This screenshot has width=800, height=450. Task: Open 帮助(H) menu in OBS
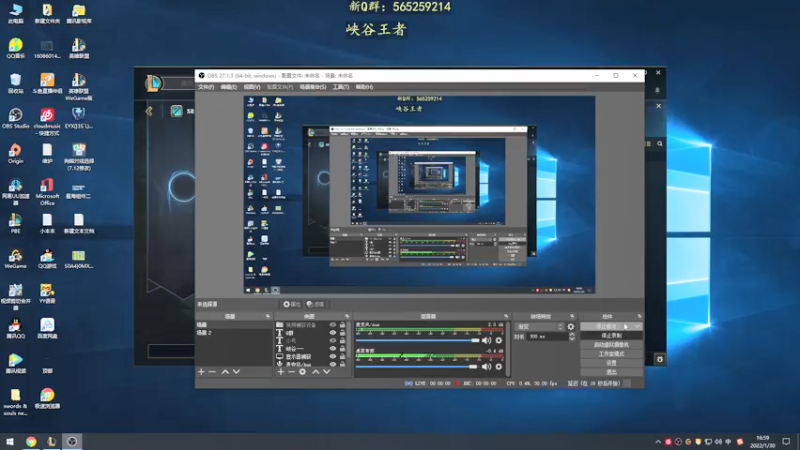tap(364, 87)
